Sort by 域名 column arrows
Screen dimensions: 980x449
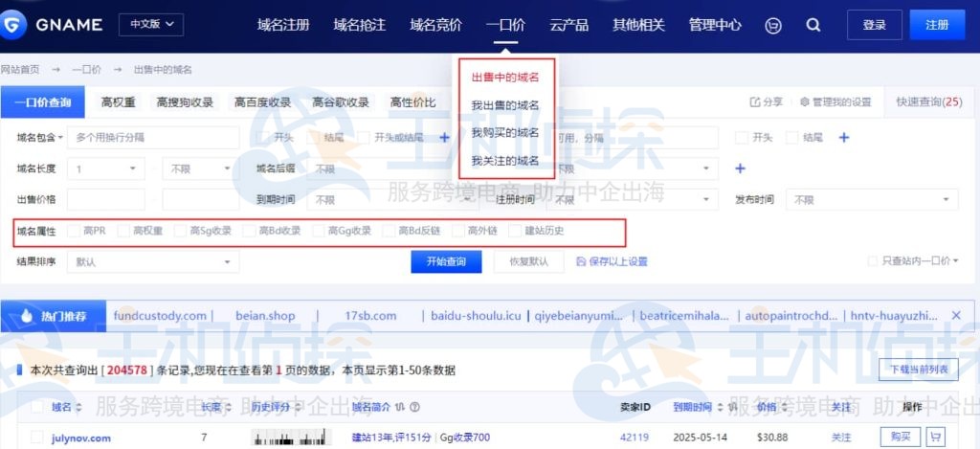point(78,407)
